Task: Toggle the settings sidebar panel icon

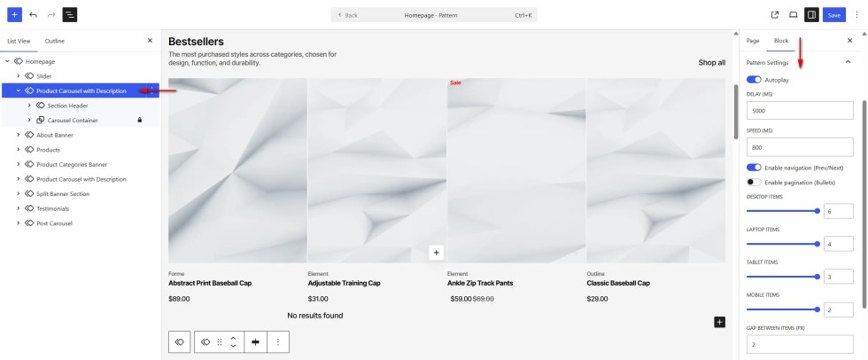Action: coord(811,15)
